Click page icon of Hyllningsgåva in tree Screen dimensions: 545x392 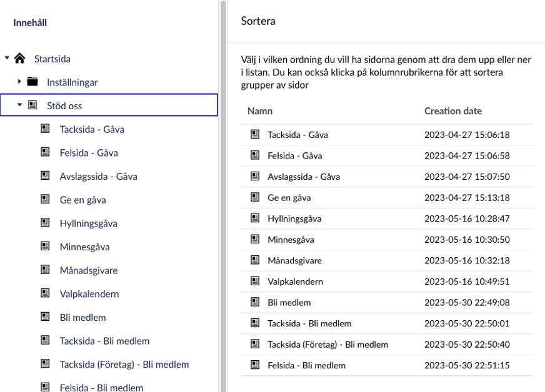(x=45, y=223)
